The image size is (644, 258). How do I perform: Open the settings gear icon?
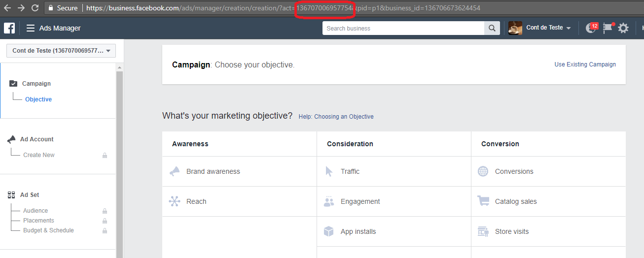tap(623, 28)
